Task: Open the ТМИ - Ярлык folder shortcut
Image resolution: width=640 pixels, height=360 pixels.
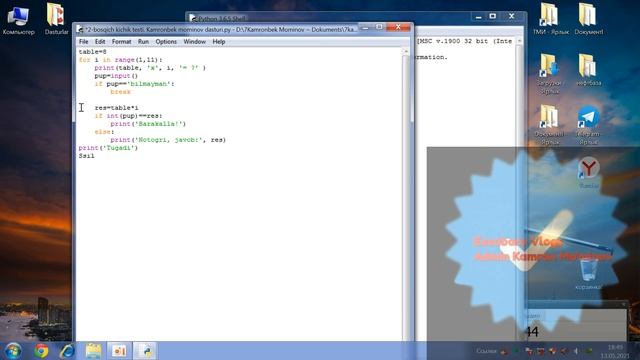Action: point(550,20)
